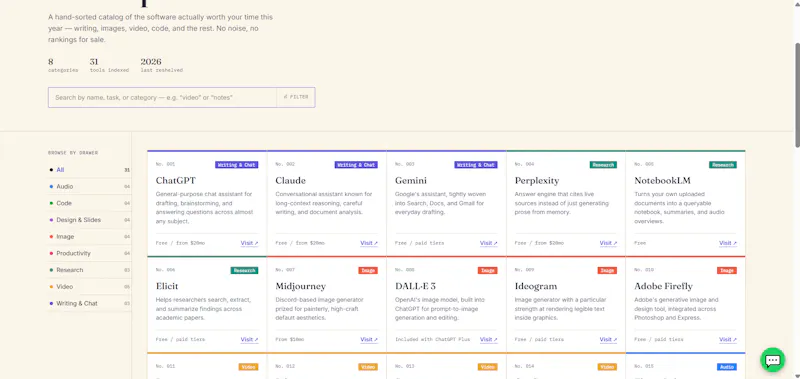This screenshot has height=379, width=800.
Task: Click Image tag on Ideogram card
Action: (x=607, y=270)
